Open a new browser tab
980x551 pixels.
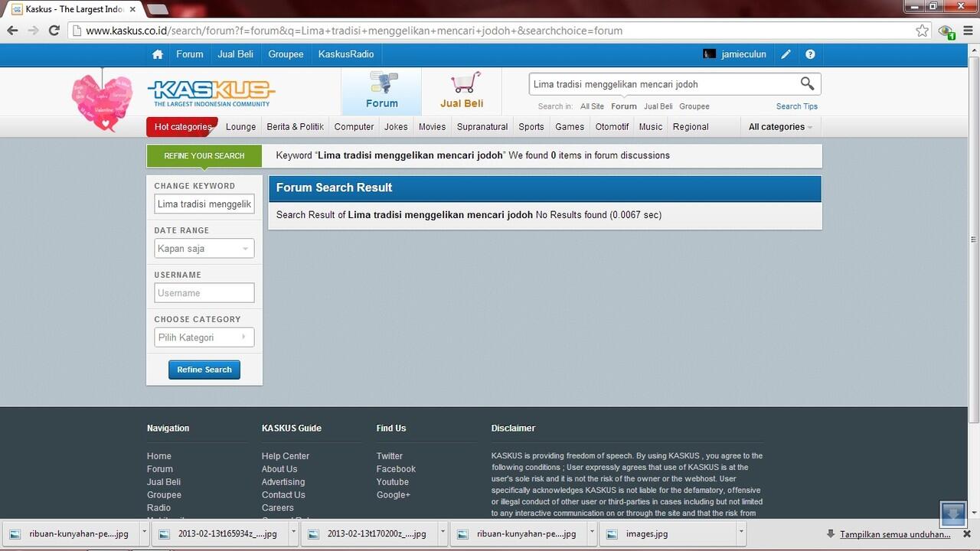pos(157,9)
